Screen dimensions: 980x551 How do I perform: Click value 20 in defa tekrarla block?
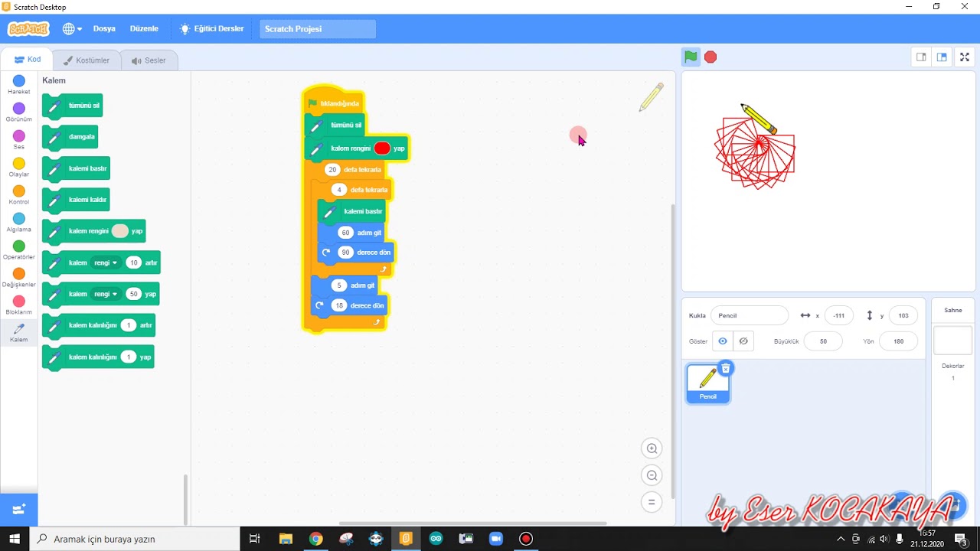(x=332, y=170)
